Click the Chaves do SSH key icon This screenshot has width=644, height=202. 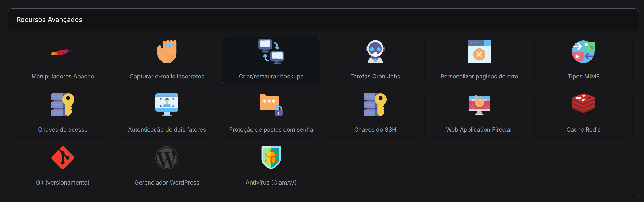click(375, 105)
